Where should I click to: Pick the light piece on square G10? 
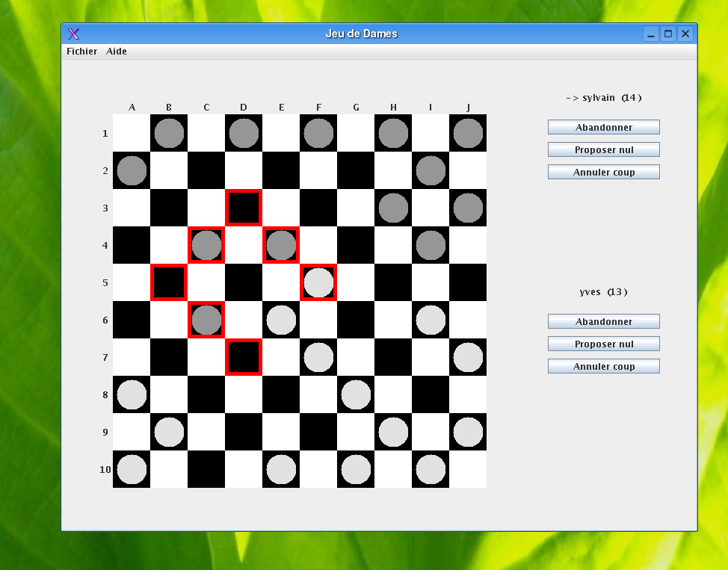(356, 469)
